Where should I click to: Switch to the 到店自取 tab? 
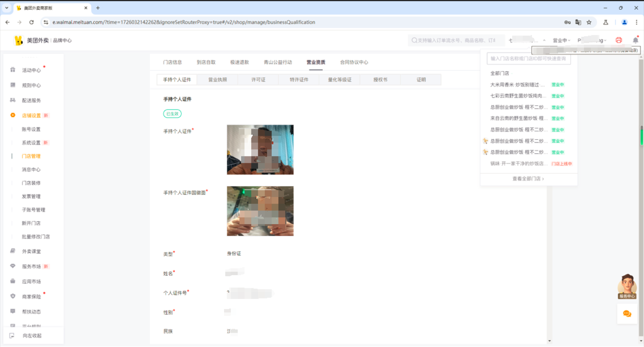coord(206,62)
